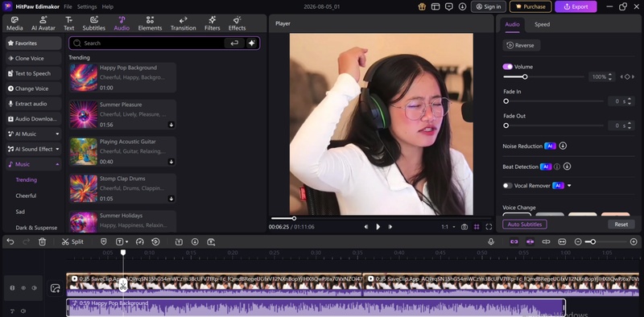644x317 pixels.
Task: Download the Noise Reduction AI model
Action: (x=563, y=146)
